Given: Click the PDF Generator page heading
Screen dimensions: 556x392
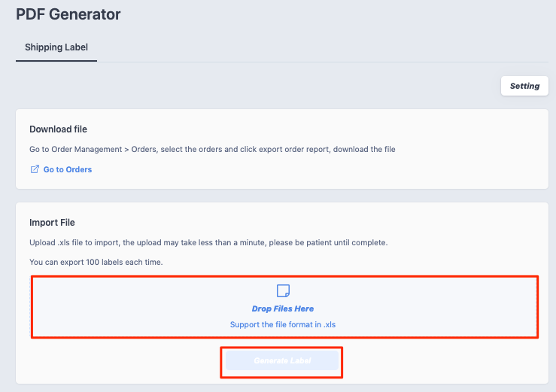Looking at the screenshot, I should click(68, 14).
